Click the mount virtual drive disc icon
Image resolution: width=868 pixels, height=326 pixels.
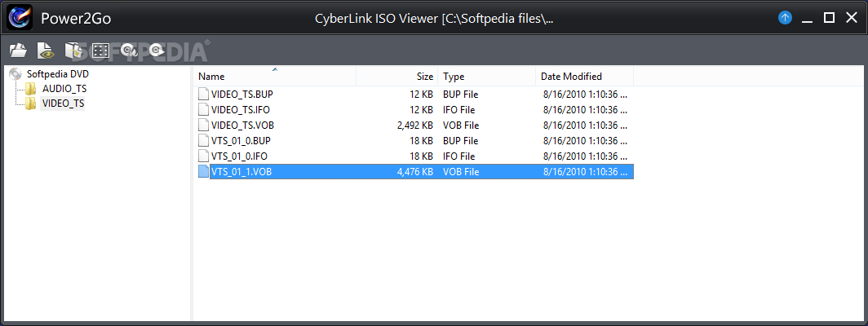[x=157, y=51]
